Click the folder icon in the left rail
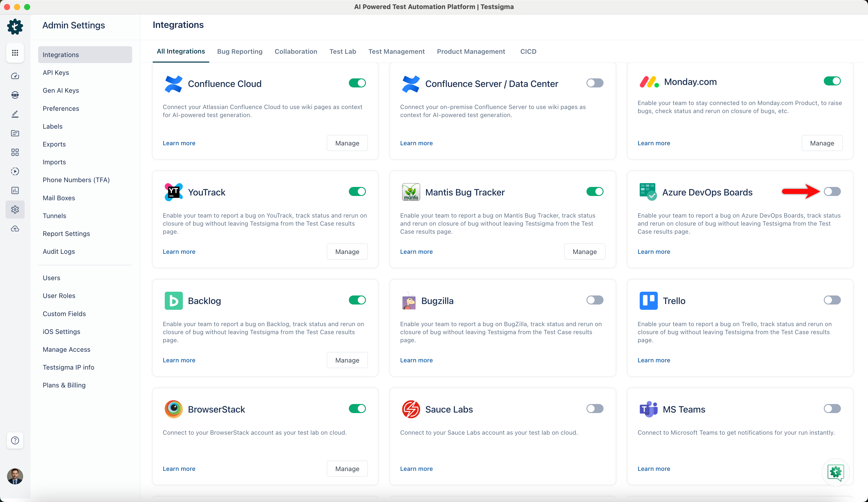 point(15,133)
